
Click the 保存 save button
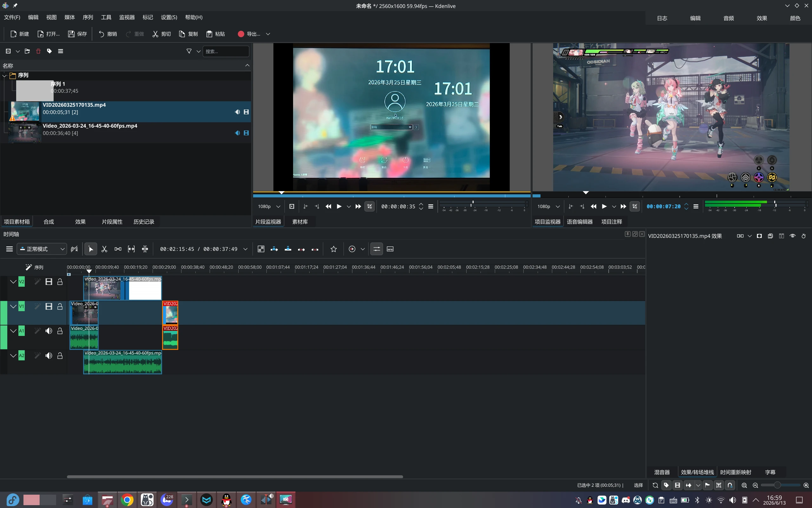(77, 34)
